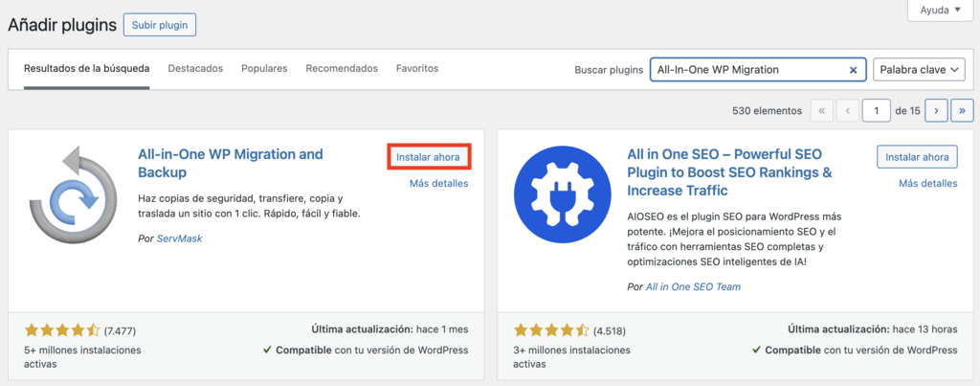Go to the next results page arrow

pyautogui.click(x=937, y=111)
